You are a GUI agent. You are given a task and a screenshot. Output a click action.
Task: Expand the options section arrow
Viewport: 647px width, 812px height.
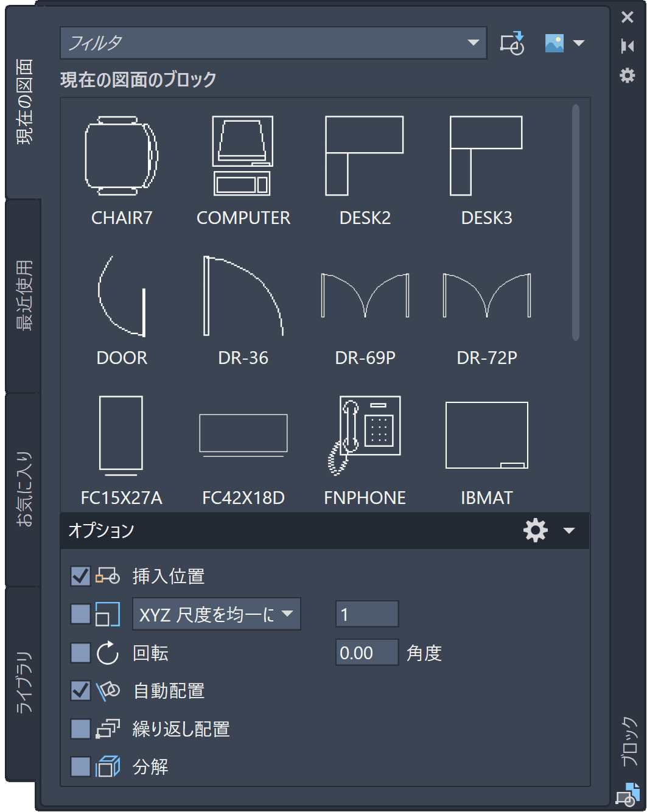(x=569, y=531)
